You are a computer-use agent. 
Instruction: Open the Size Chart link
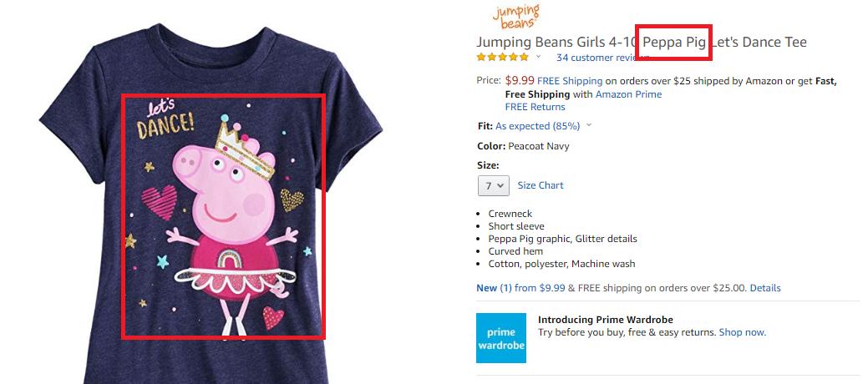pyautogui.click(x=541, y=185)
